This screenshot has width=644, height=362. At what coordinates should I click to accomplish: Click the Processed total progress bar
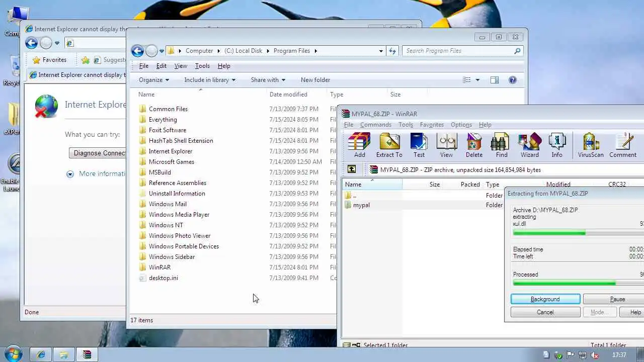578,283
